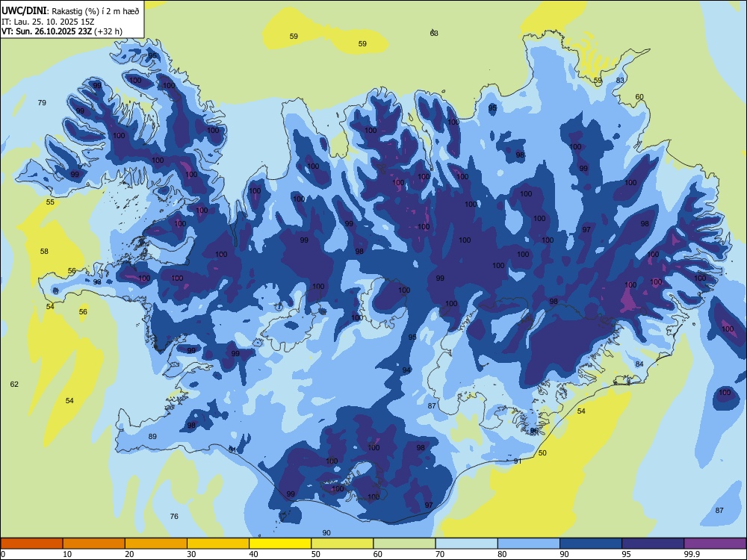The height and width of the screenshot is (560, 747).
Task: Click the '58' humidity value on map
Action: coord(44,251)
